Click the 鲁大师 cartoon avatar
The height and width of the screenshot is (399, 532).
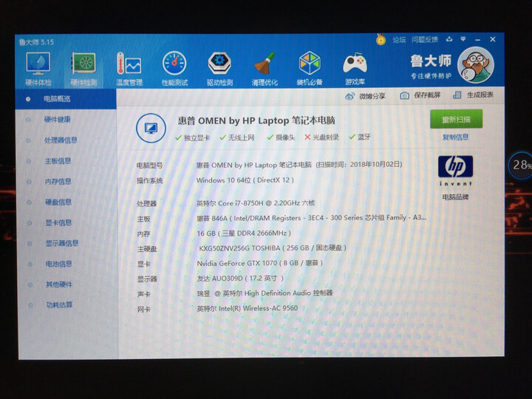[476, 65]
